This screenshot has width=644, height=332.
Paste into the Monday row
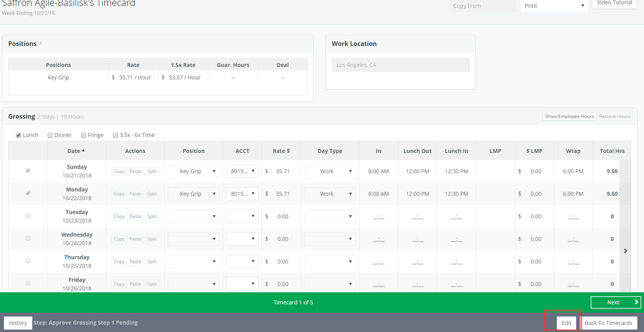pyautogui.click(x=135, y=194)
